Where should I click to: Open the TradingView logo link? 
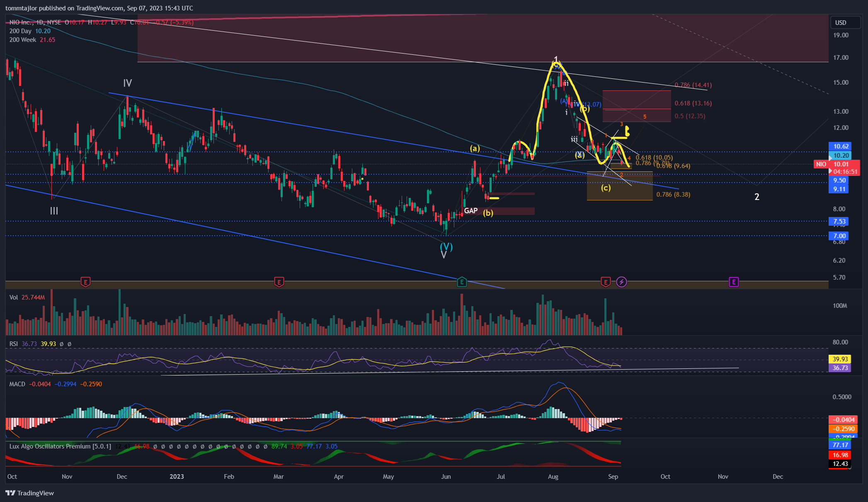[29, 493]
